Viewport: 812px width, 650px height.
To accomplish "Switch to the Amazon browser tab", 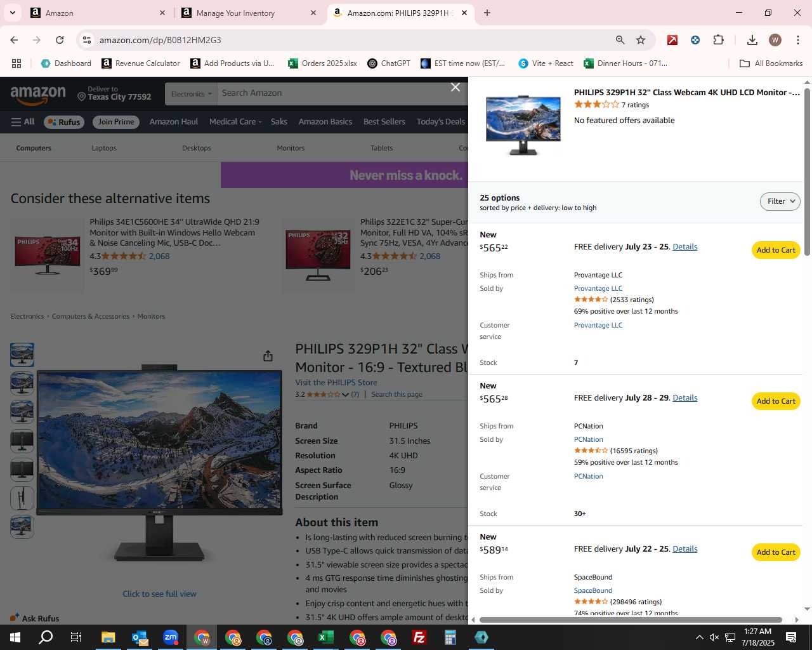I will pyautogui.click(x=98, y=13).
